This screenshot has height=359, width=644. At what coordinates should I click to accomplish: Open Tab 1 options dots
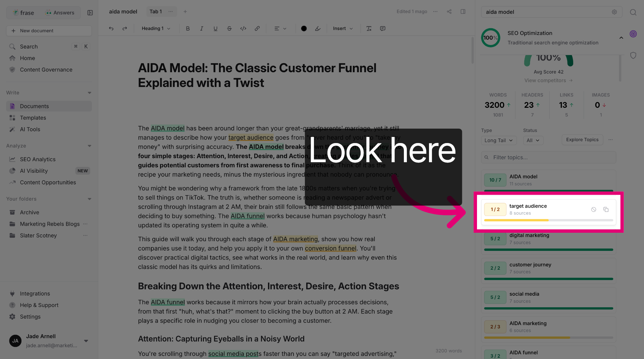click(x=171, y=11)
